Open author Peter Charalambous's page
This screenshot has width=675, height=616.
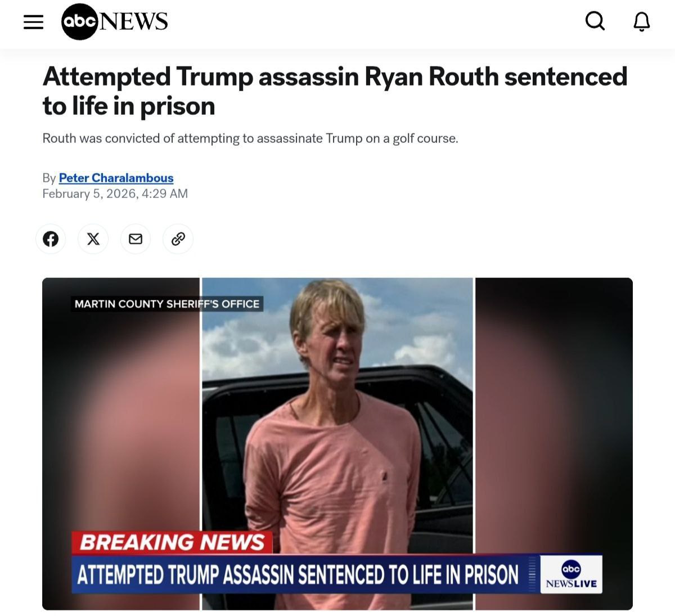pos(116,178)
